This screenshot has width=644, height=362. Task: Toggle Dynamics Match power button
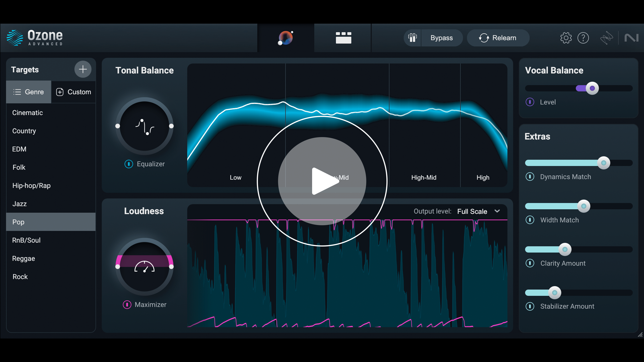tap(530, 177)
